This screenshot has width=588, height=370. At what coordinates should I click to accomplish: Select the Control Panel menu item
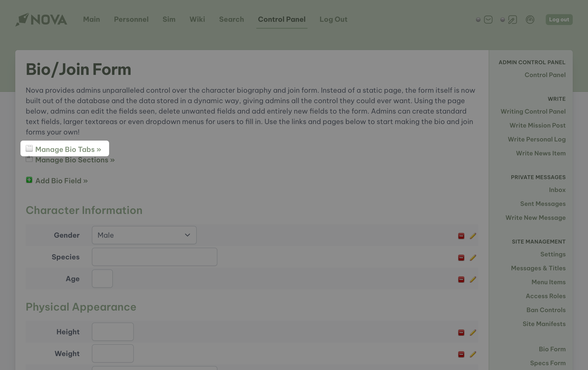tap(282, 19)
